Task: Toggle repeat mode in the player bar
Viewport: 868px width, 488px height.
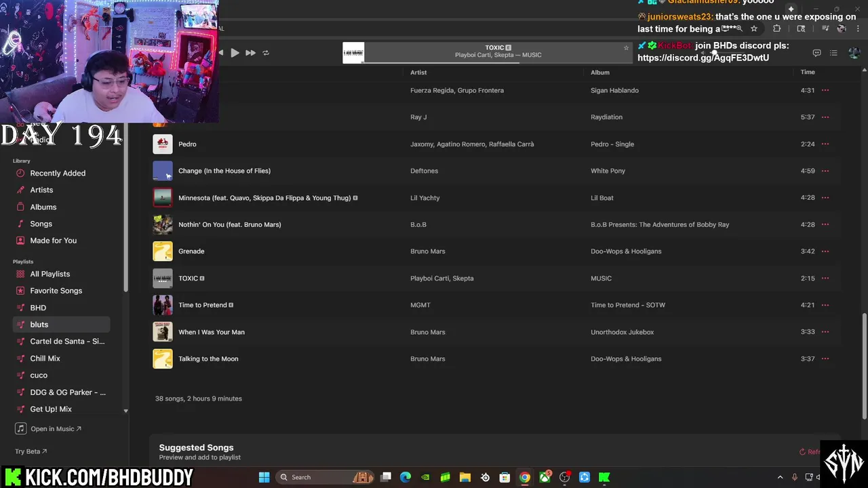Action: pos(266,53)
